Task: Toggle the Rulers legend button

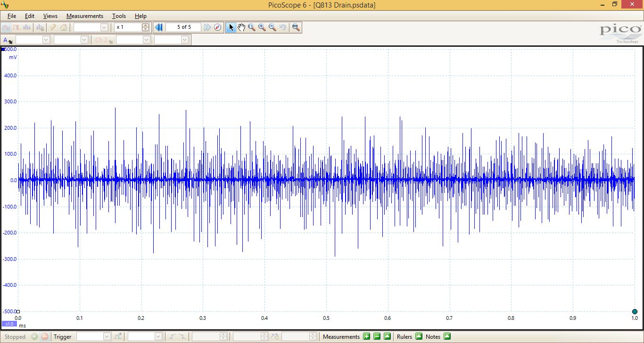Action: click(419, 336)
